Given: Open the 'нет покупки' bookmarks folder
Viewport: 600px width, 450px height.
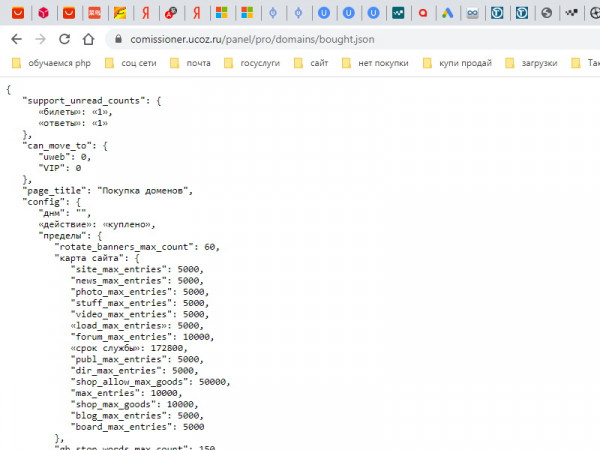Looking at the screenshot, I should [375, 63].
